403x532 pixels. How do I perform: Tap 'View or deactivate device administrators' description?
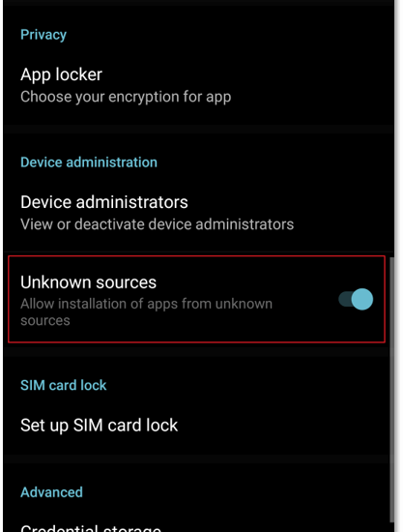tap(157, 224)
